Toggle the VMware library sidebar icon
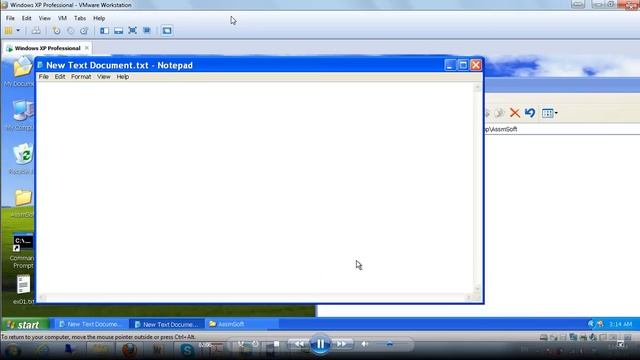 point(104,31)
